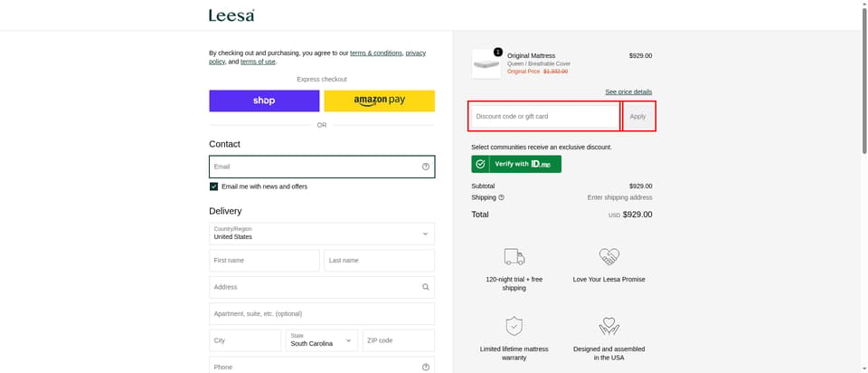Image resolution: width=868 pixels, height=373 pixels.
Task: Click 'Love Your Leesa Promise' text
Action: [x=609, y=280]
